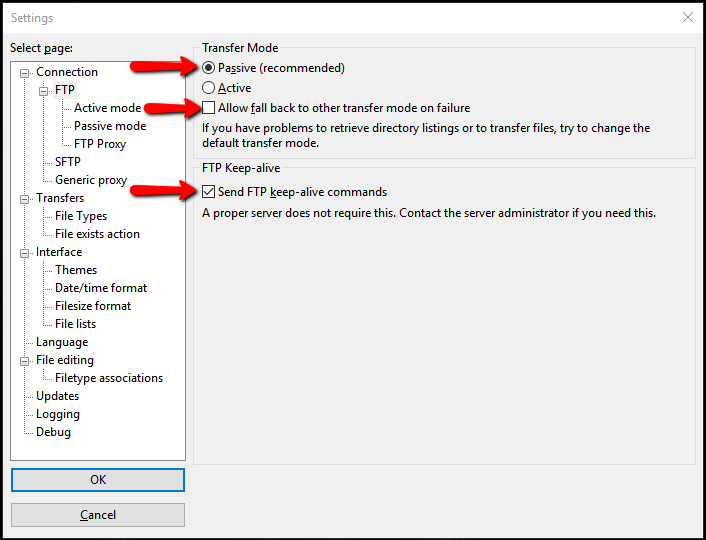This screenshot has width=706, height=540.
Task: Open the Themes settings page
Action: 76,270
